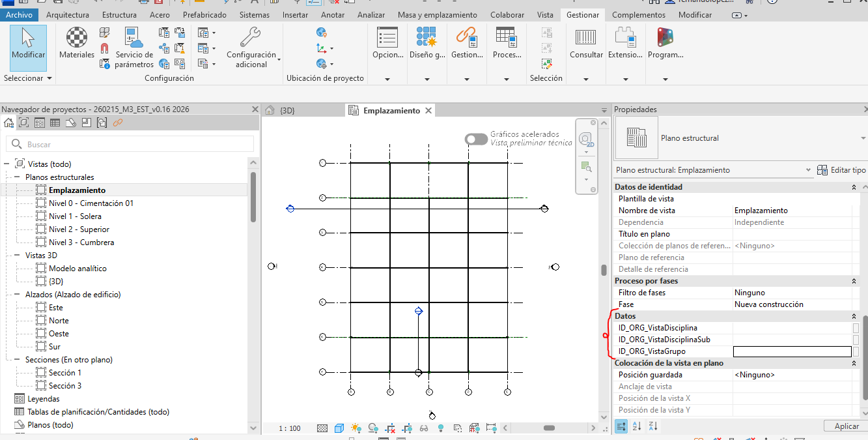Open the Seleccionar dropdown
Screen dimensions: 868x440
(x=28, y=78)
